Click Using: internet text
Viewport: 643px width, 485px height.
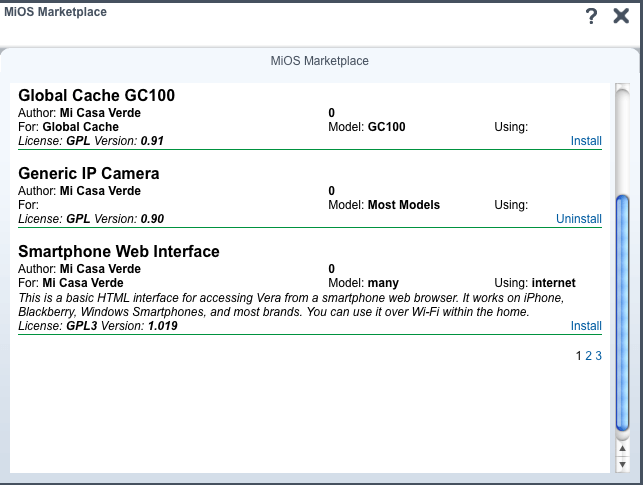pos(535,283)
